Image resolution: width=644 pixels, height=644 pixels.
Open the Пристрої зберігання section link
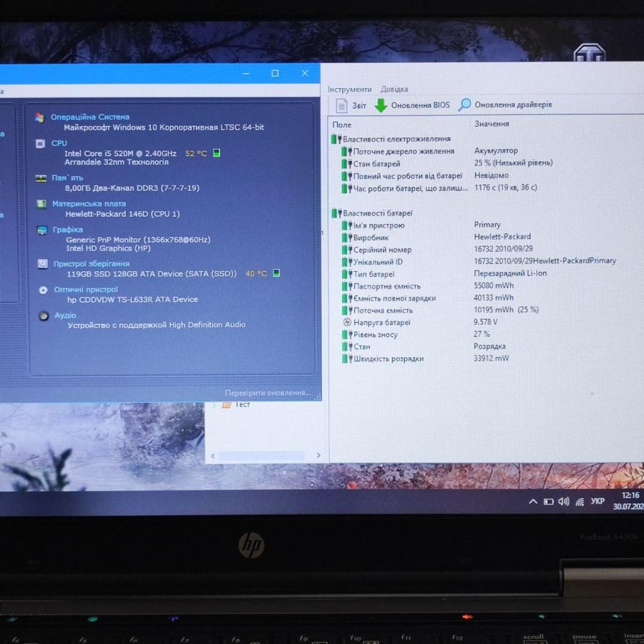coord(92,263)
